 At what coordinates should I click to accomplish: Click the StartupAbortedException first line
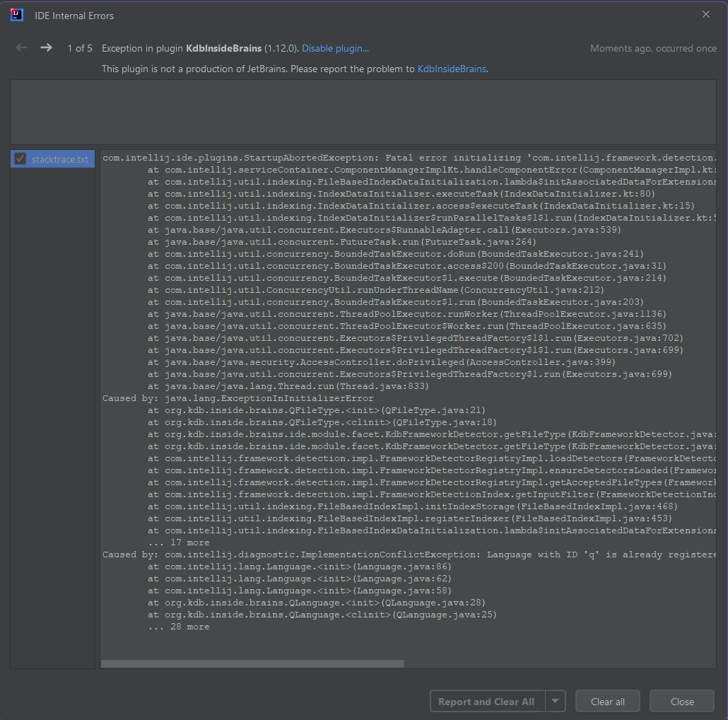pyautogui.click(x=409, y=158)
